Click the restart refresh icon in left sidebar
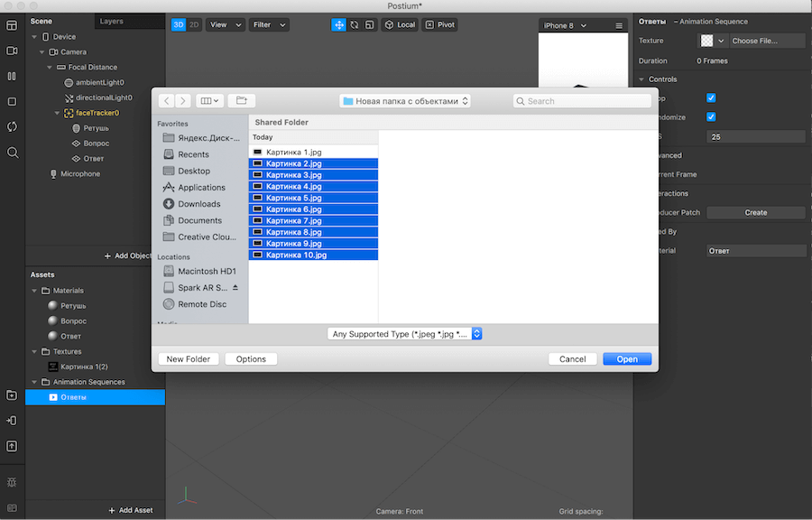This screenshot has width=812, height=520. point(12,127)
